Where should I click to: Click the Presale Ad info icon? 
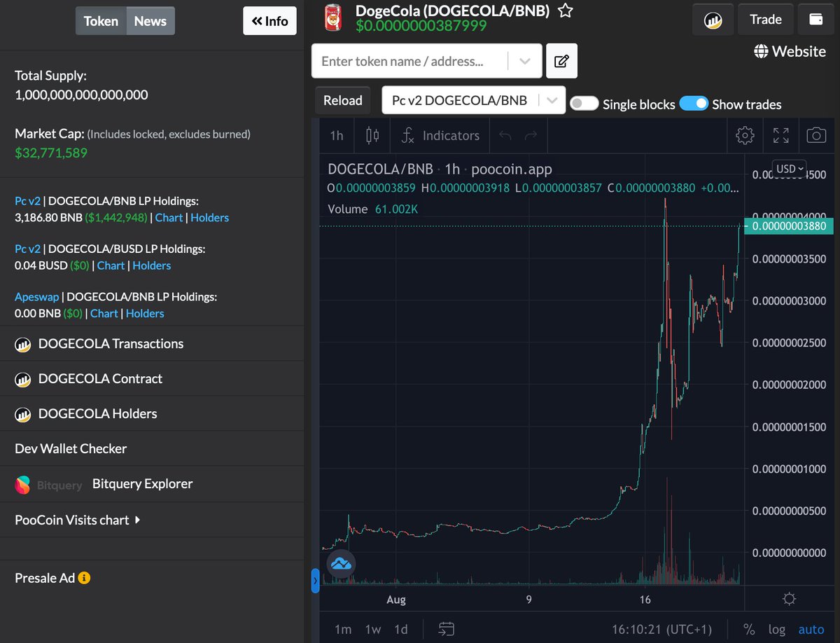coord(84,579)
